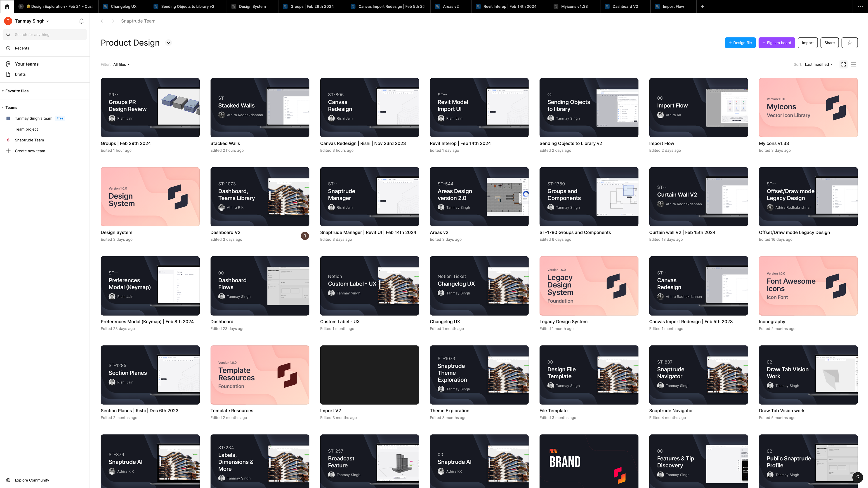Favorite this project with the star icon

pos(849,43)
